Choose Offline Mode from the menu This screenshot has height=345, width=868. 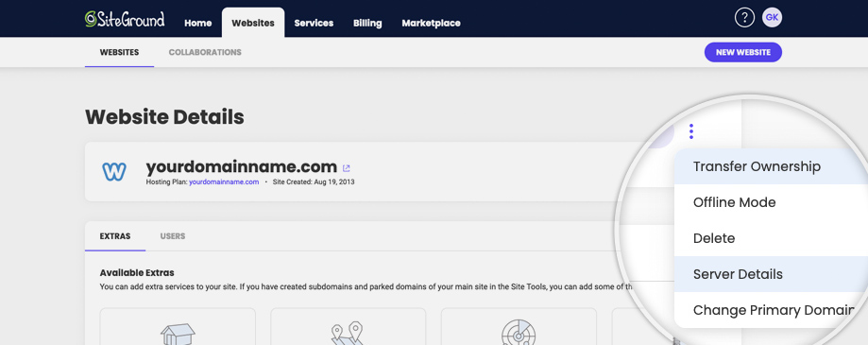point(771,202)
